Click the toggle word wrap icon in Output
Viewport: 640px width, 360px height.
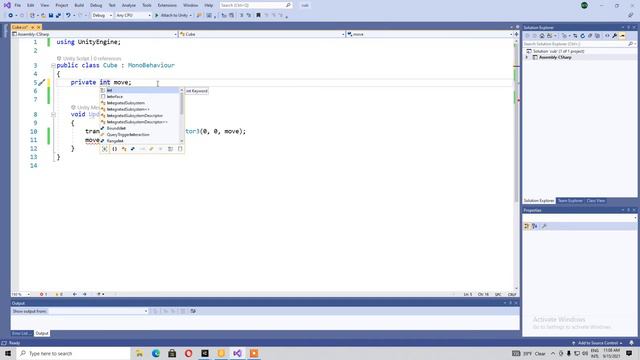[x=193, y=311]
